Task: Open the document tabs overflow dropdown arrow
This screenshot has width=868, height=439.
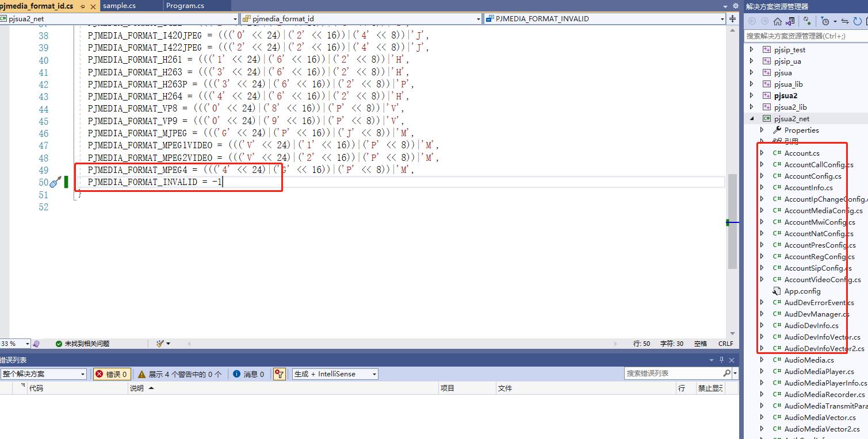Action: click(726, 6)
